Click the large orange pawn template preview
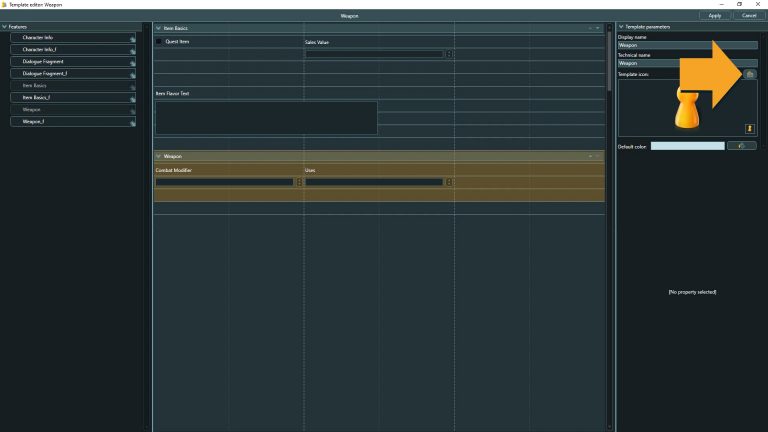 [x=687, y=108]
